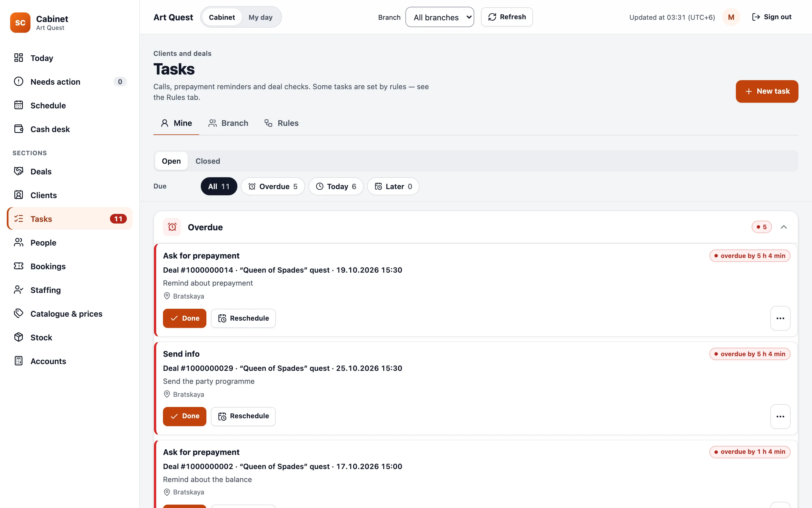Screen dimensions: 812x508
Task: Click overdue by 5 h 4 min badge on Send info
Action: [x=750, y=354]
